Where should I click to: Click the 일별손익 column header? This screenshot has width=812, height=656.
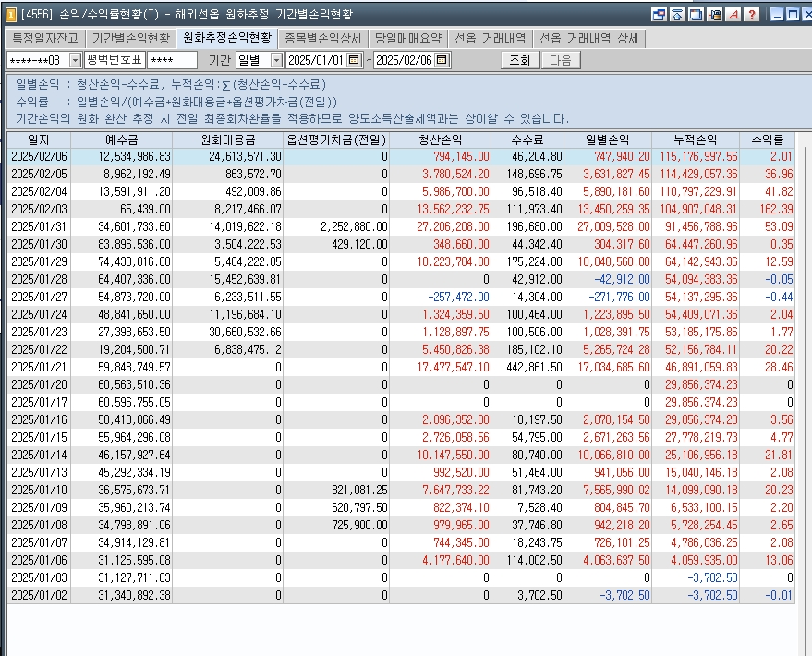tap(608, 140)
